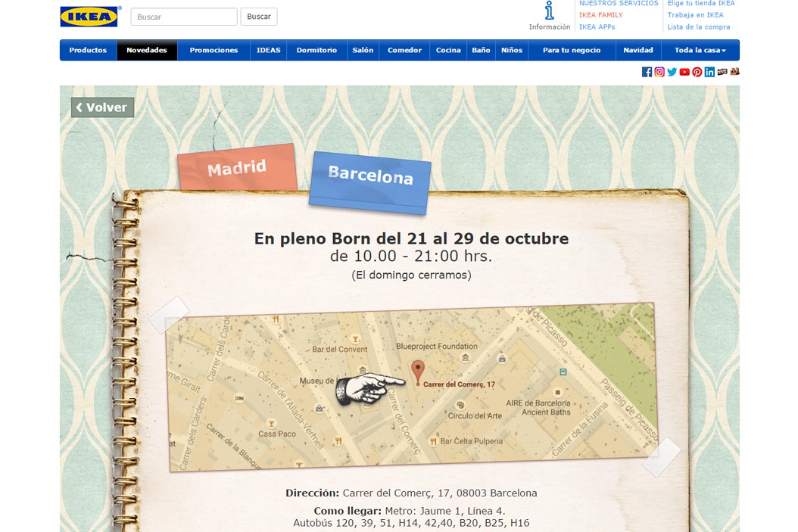The height and width of the screenshot is (532, 798).
Task: Open the Niños category
Action: click(512, 51)
